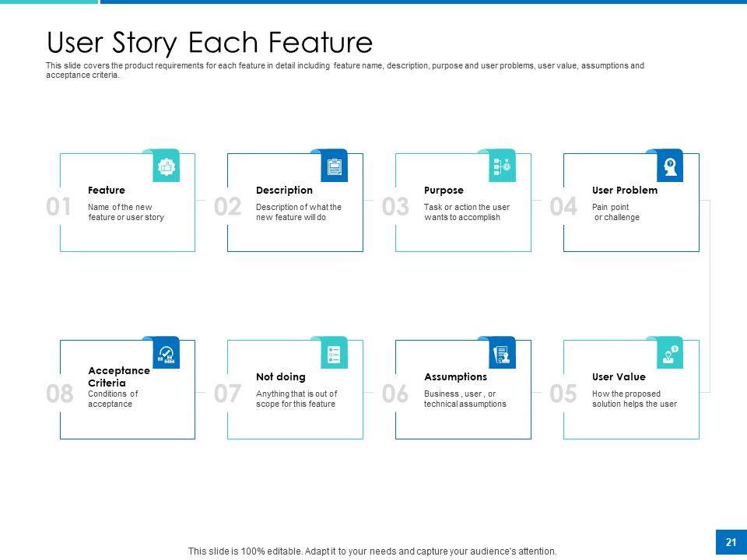Select the Feature heading text
This screenshot has height=560, width=747.
pyautogui.click(x=106, y=191)
